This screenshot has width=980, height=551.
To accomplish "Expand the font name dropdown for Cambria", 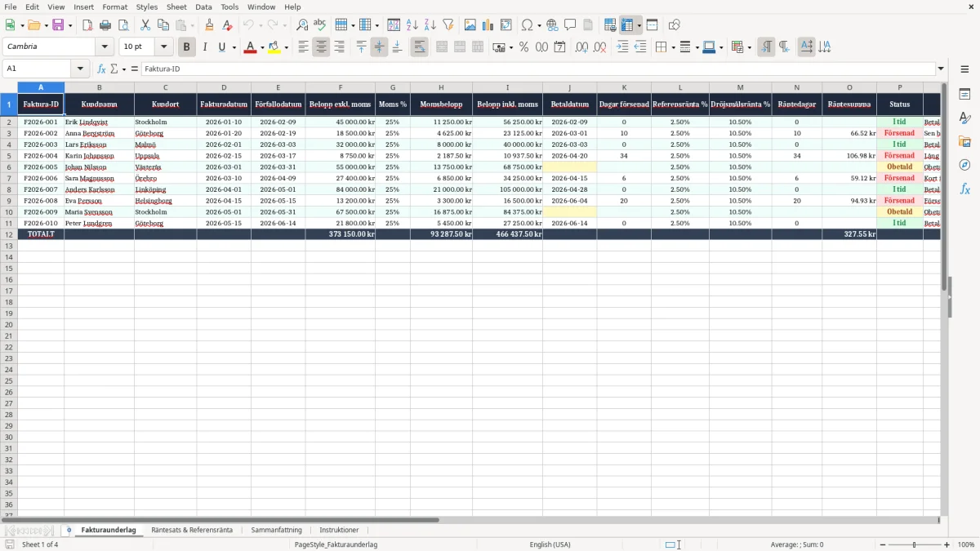I will point(105,47).
